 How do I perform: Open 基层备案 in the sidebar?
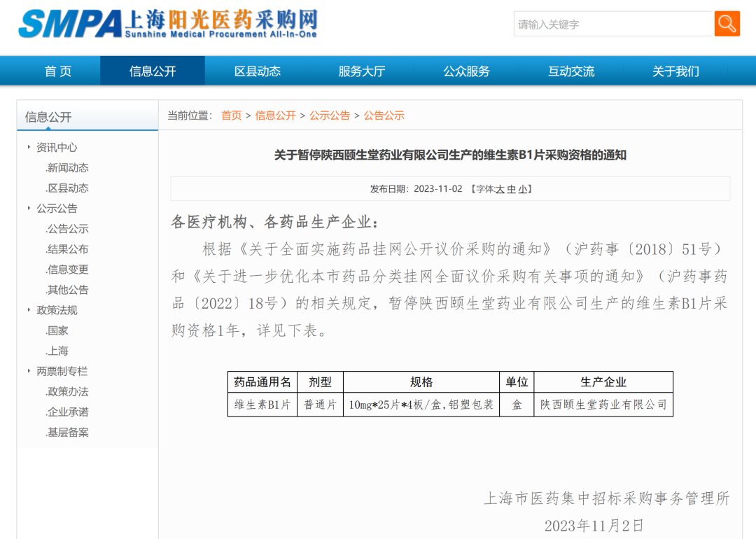67,433
